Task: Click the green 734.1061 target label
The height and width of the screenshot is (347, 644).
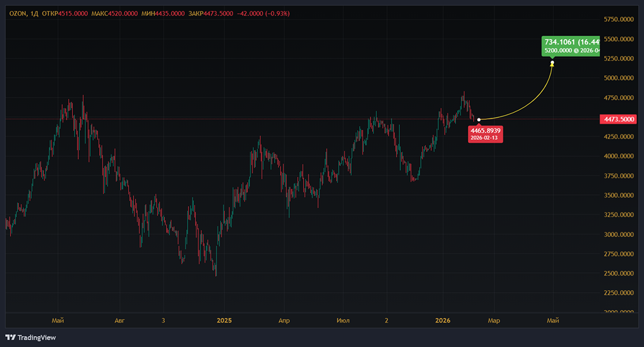Action: [571, 46]
